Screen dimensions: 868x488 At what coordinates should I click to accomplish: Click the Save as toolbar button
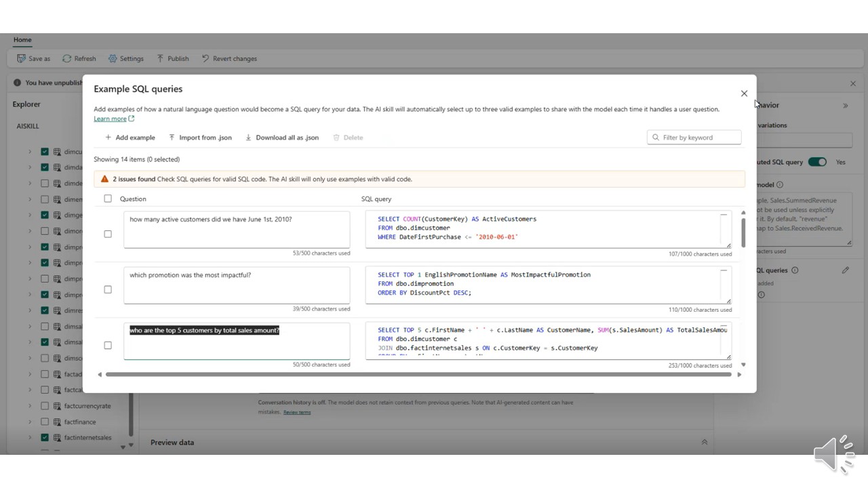coord(33,59)
